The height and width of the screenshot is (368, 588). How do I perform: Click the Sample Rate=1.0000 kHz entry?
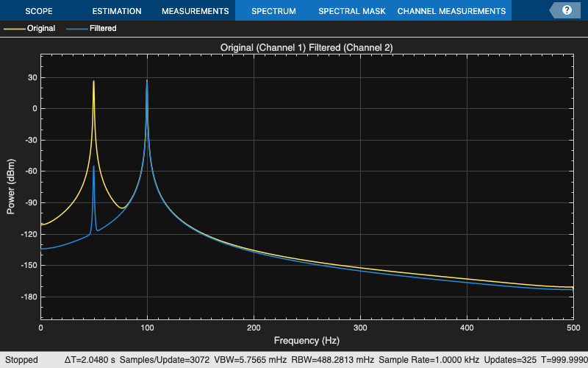click(429, 360)
